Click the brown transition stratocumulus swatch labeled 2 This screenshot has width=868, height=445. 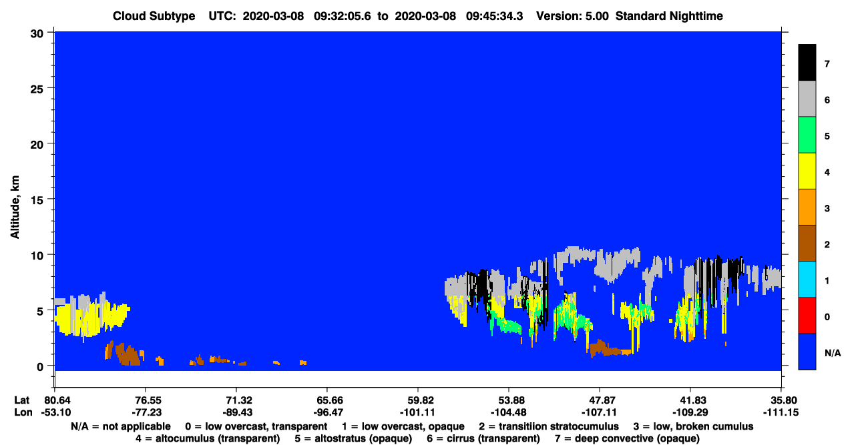[x=807, y=244]
